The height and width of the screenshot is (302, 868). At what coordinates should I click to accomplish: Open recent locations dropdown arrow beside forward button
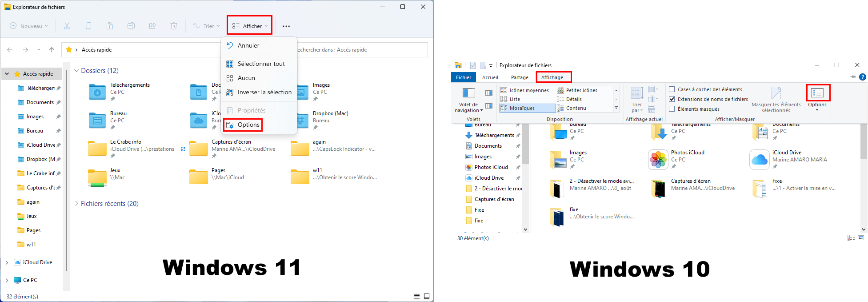(x=39, y=50)
